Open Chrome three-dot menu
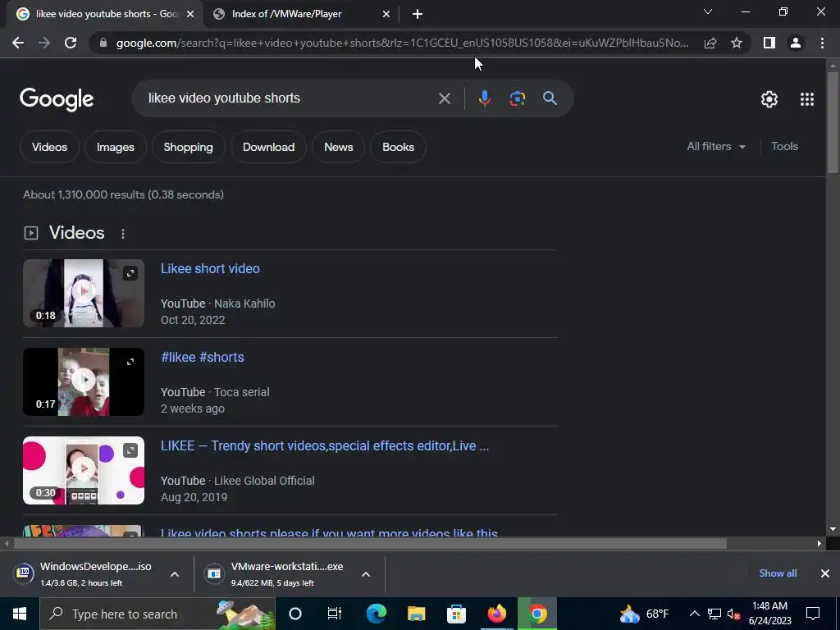Viewport: 840px width, 630px height. 822,43
